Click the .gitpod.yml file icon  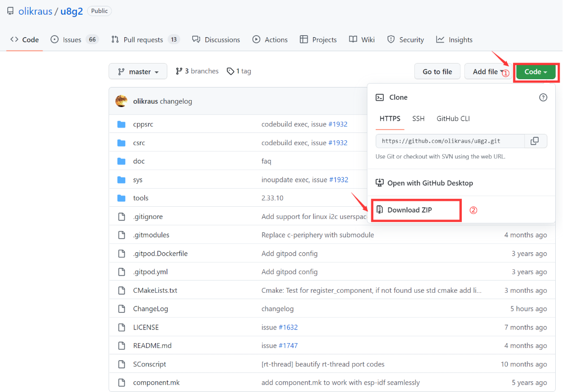click(x=121, y=272)
